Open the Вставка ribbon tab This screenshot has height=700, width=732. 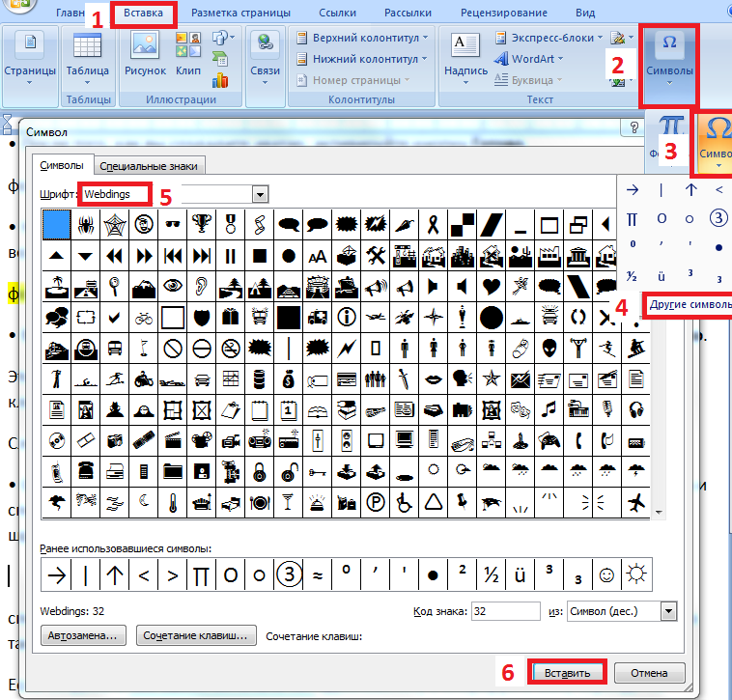[x=143, y=14]
